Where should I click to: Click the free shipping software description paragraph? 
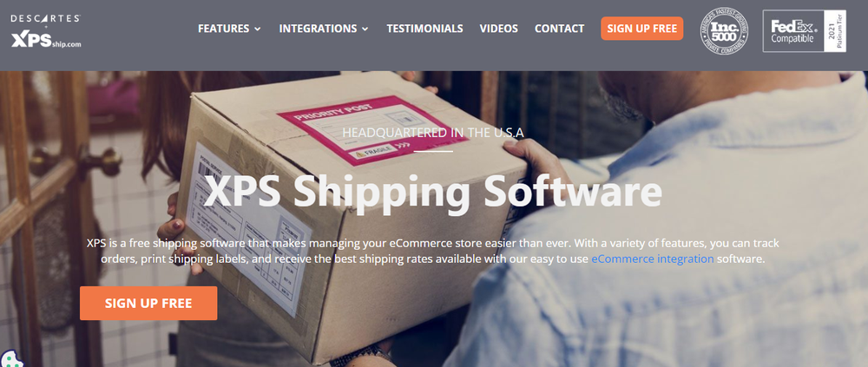pyautogui.click(x=433, y=251)
